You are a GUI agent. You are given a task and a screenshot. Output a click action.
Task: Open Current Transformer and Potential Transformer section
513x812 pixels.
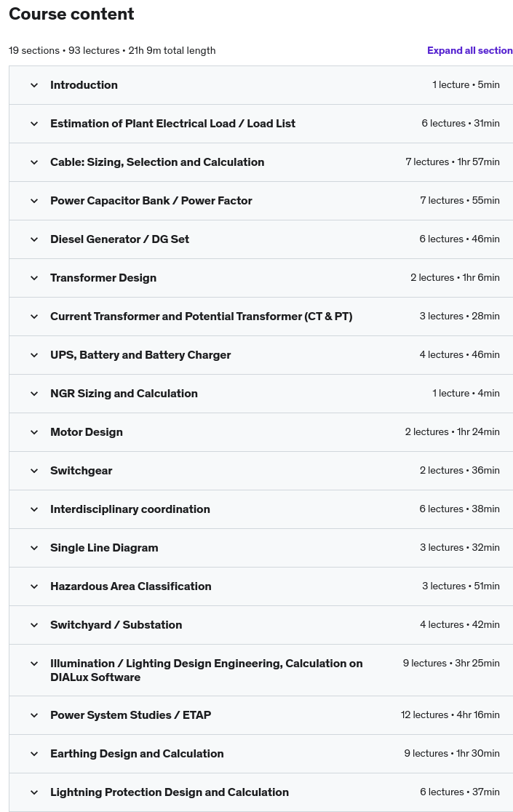coord(261,317)
